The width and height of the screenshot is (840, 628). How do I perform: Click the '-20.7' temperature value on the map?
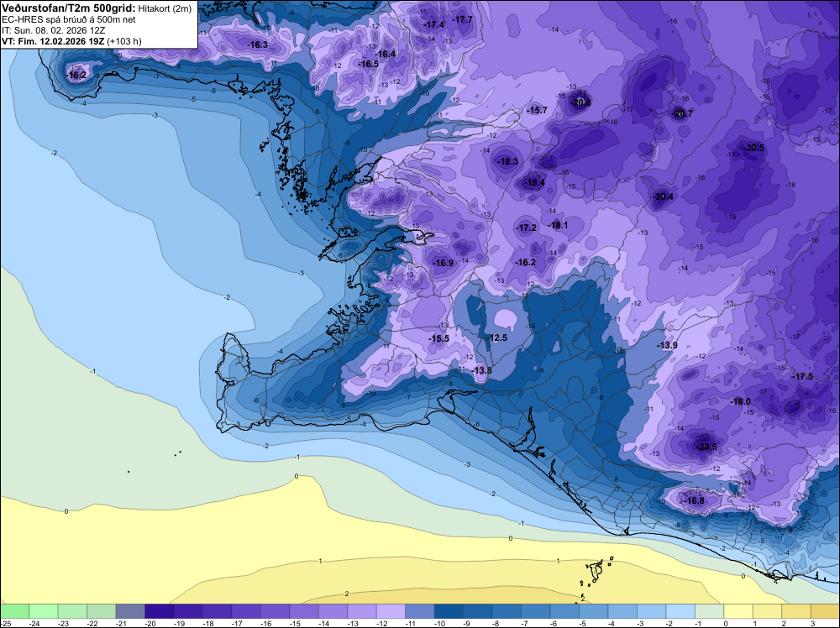click(682, 113)
